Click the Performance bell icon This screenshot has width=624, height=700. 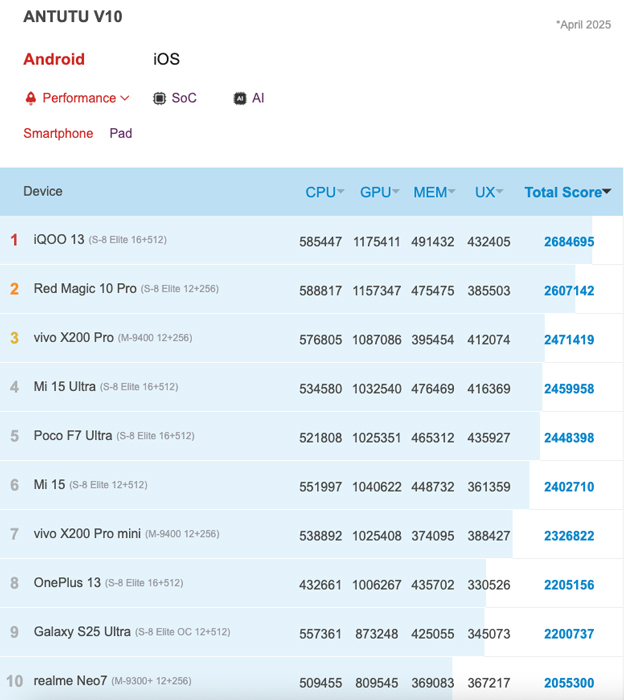click(30, 98)
